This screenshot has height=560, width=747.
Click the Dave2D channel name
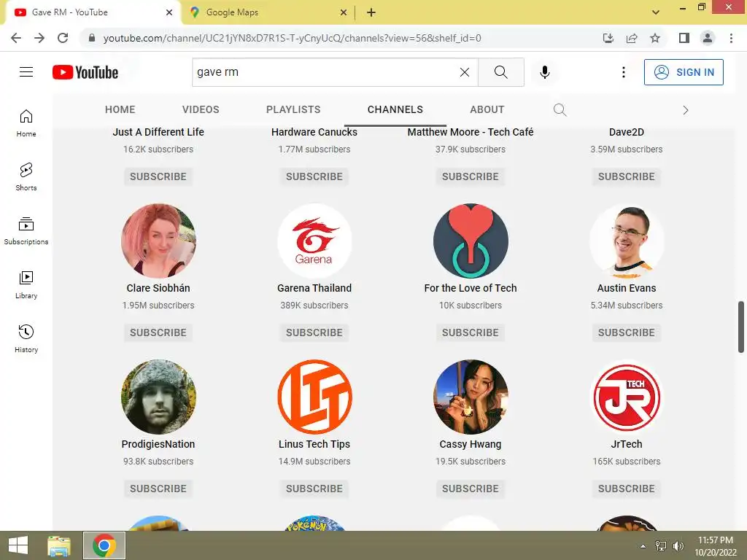[x=627, y=133]
